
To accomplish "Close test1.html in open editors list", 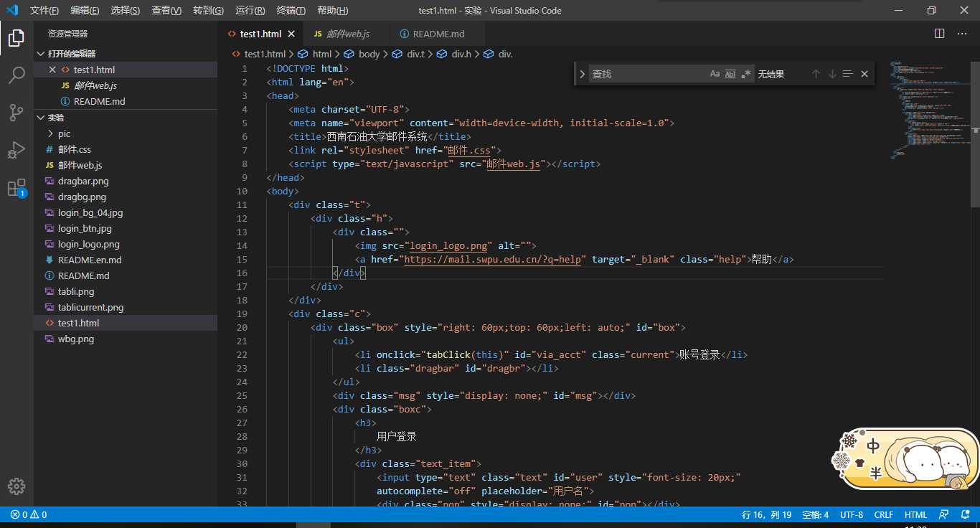I will pyautogui.click(x=52, y=70).
